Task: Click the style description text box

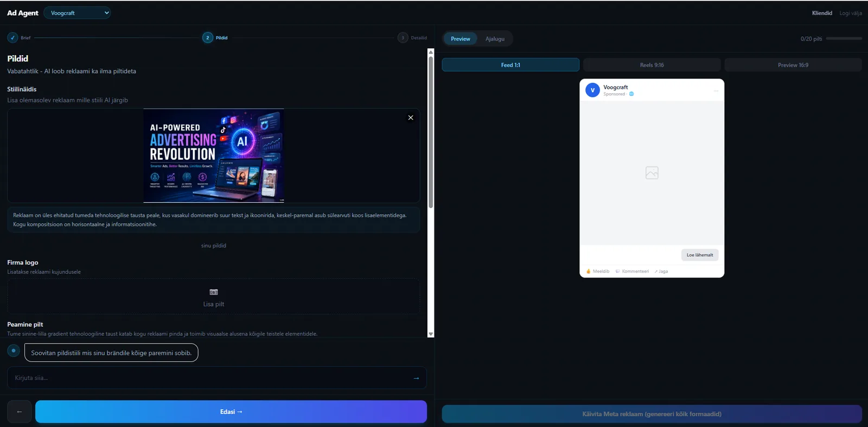Action: pyautogui.click(x=214, y=219)
